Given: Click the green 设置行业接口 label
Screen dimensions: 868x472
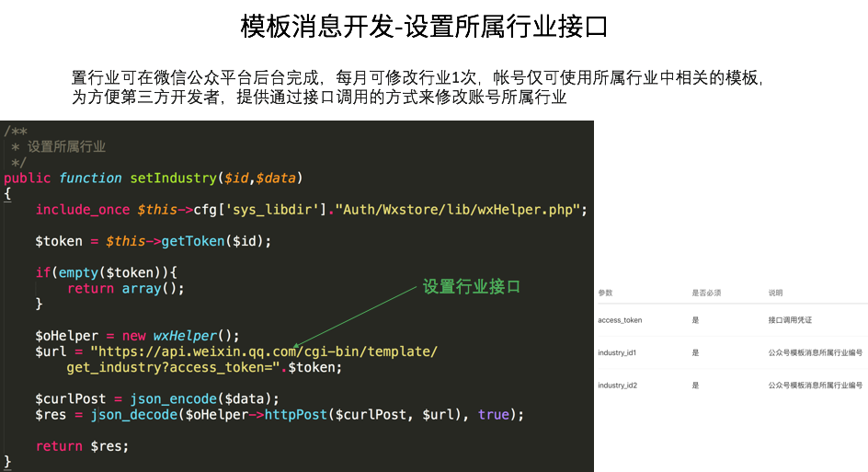Looking at the screenshot, I should pyautogui.click(x=472, y=287).
